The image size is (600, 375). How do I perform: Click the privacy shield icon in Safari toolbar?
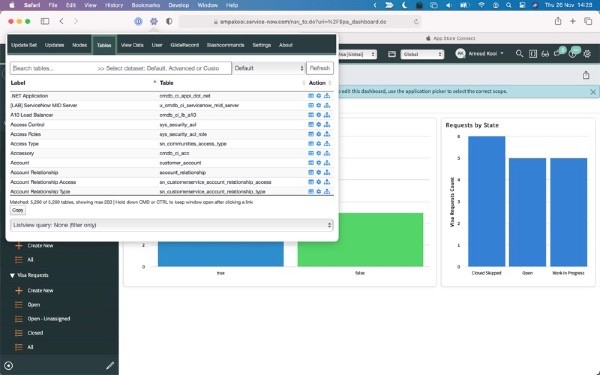tap(169, 21)
